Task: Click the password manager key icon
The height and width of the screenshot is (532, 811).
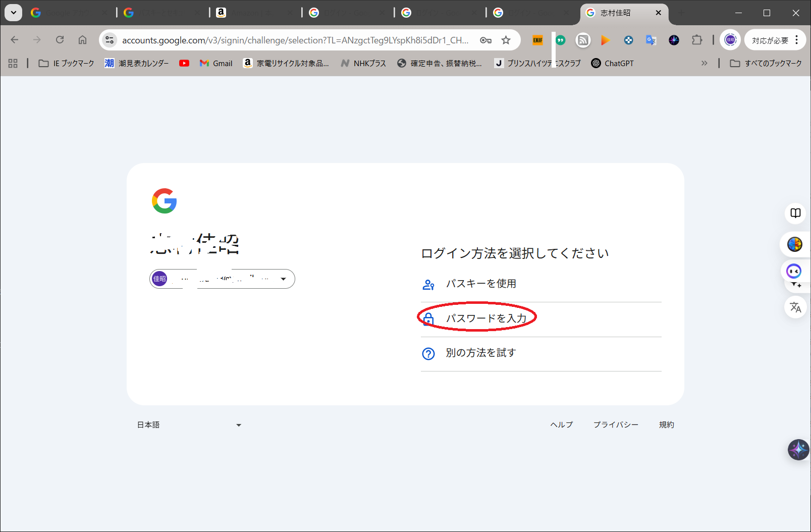Action: [485, 40]
